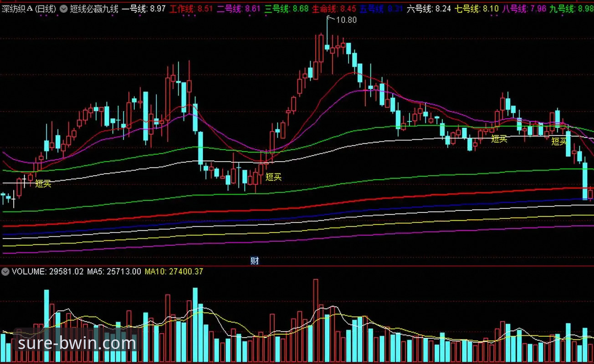Select the red 工作线 legend entry

(x=191, y=9)
